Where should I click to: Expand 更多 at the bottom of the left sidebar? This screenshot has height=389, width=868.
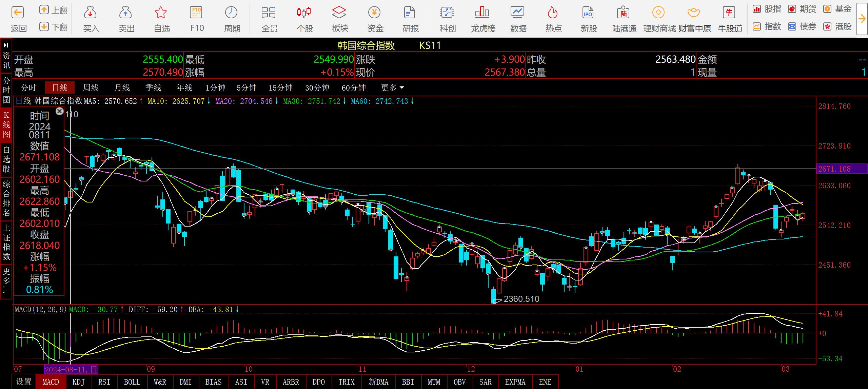(6, 280)
